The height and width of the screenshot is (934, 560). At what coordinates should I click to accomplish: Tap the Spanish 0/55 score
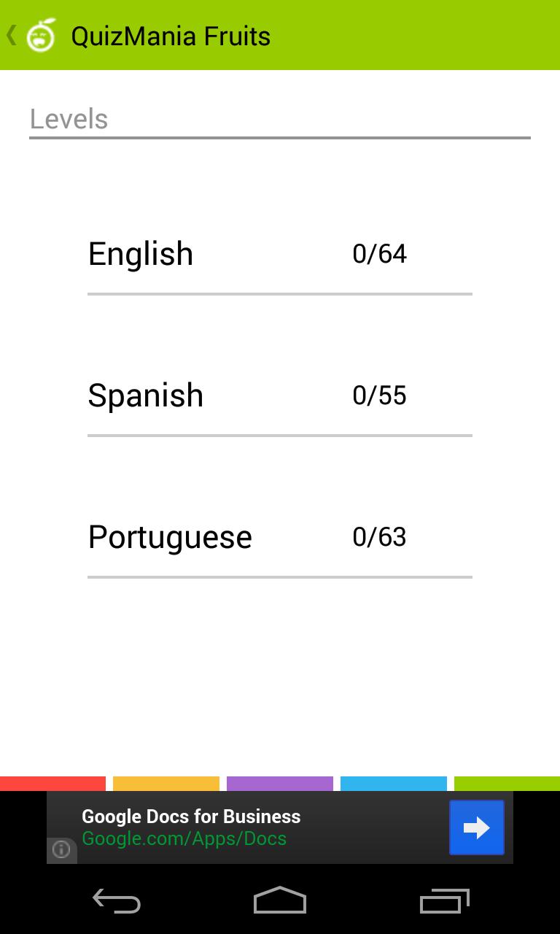coord(379,395)
